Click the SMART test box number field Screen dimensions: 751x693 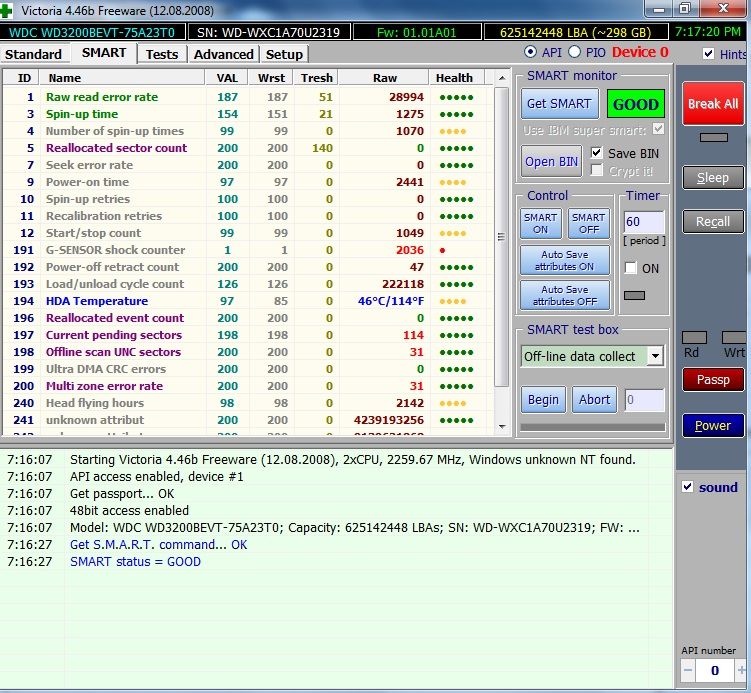pyautogui.click(x=645, y=400)
